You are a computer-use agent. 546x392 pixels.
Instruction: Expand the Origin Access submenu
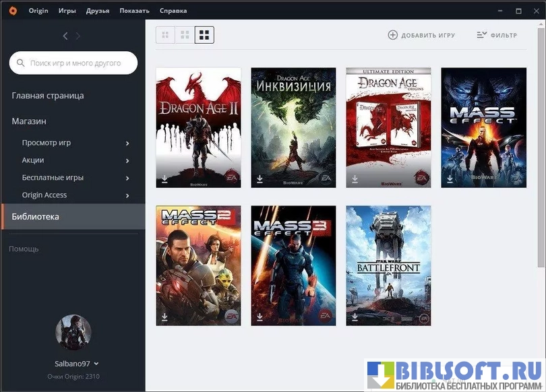pyautogui.click(x=127, y=195)
